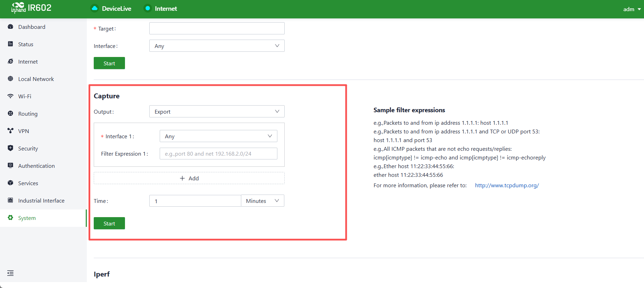
Task: Open the tcpdump.org link
Action: pyautogui.click(x=507, y=185)
